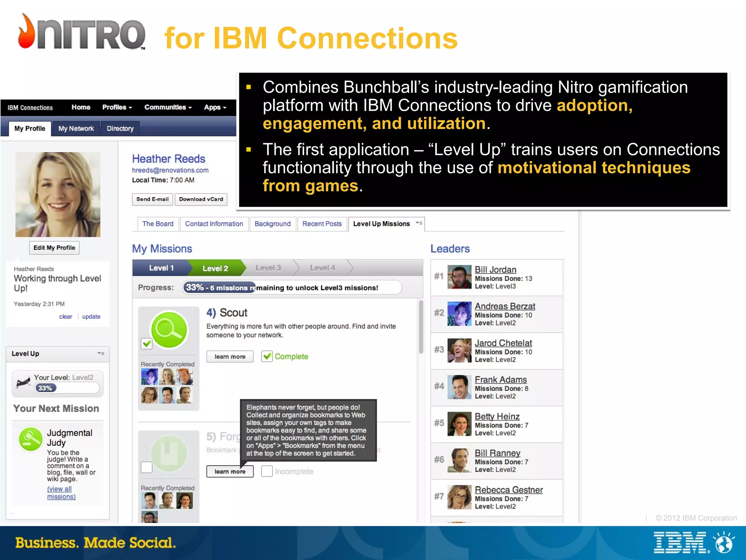Select the Level 2 missions step
Image resolution: width=746 pixels, height=560 pixels.
click(215, 268)
